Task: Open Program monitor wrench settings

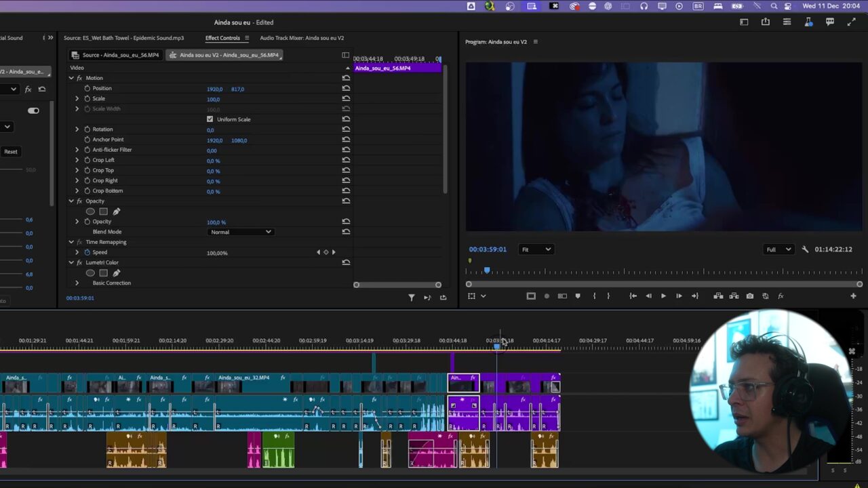Action: (x=805, y=249)
